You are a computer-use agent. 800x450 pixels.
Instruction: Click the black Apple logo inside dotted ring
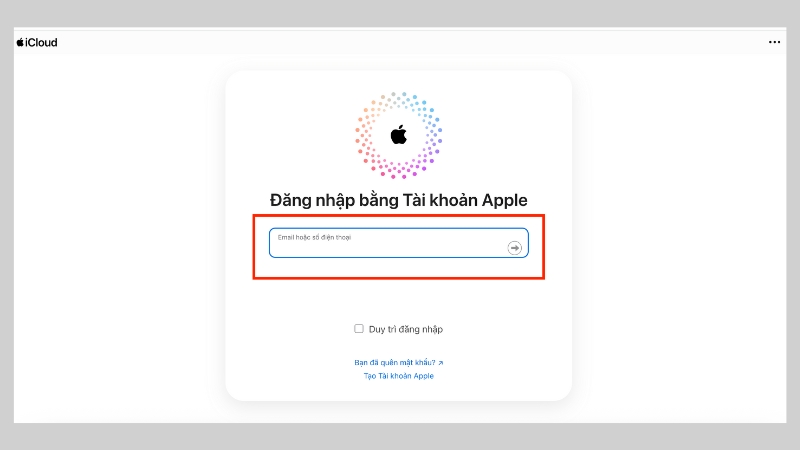click(398, 135)
